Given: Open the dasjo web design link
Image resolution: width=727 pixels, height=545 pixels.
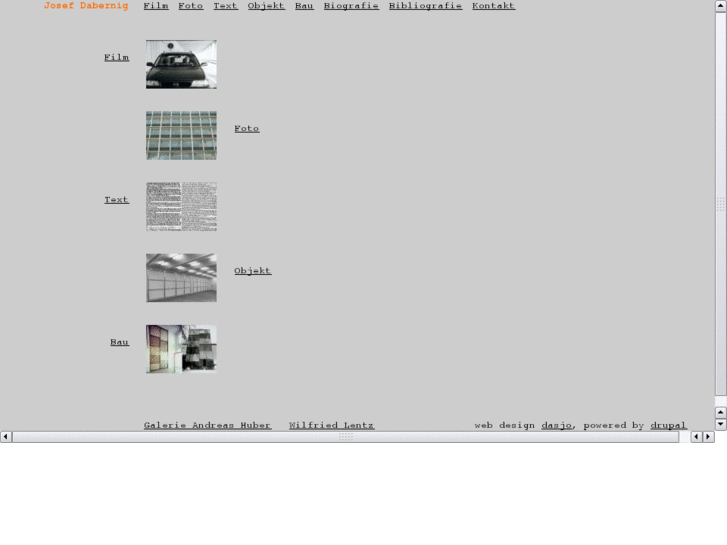Looking at the screenshot, I should (557, 425).
